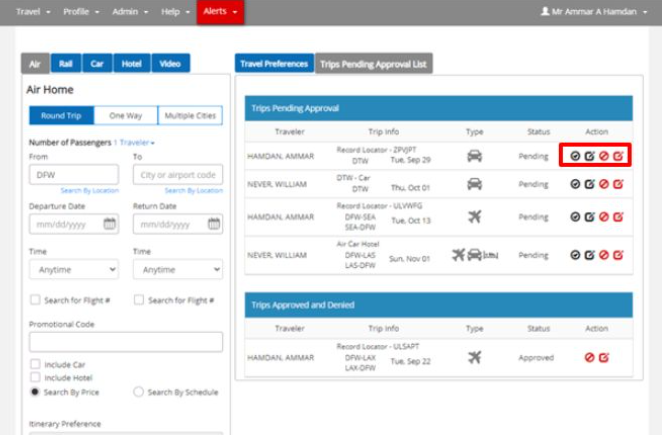
Task: Click red edit icon in Thu, Oct 01 row
Action: point(618,184)
